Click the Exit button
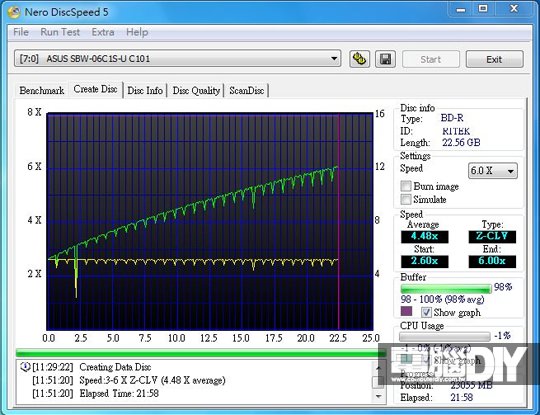This screenshot has height=415, width=540. click(x=495, y=59)
